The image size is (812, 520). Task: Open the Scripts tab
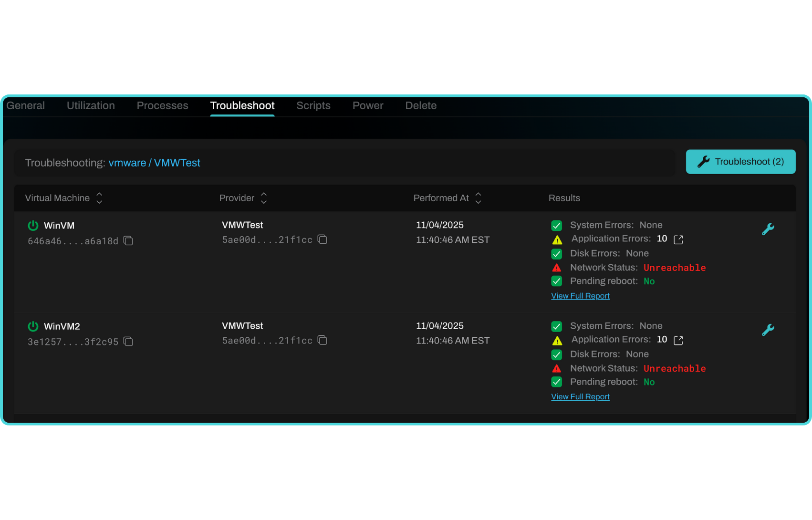313,105
